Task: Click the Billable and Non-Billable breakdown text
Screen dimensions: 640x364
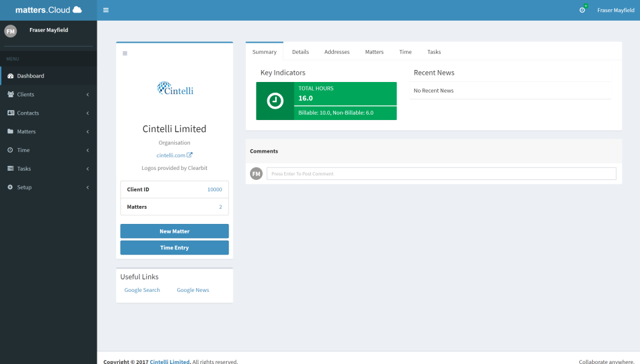Action: pyautogui.click(x=335, y=113)
